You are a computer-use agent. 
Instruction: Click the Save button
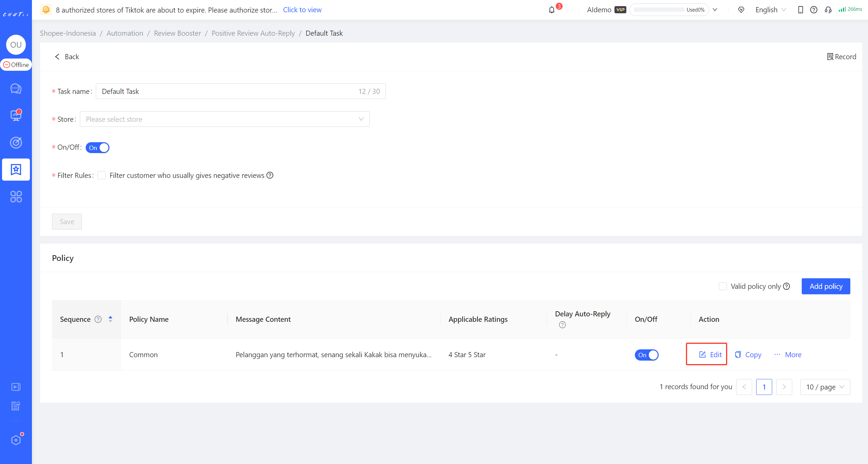(67, 221)
